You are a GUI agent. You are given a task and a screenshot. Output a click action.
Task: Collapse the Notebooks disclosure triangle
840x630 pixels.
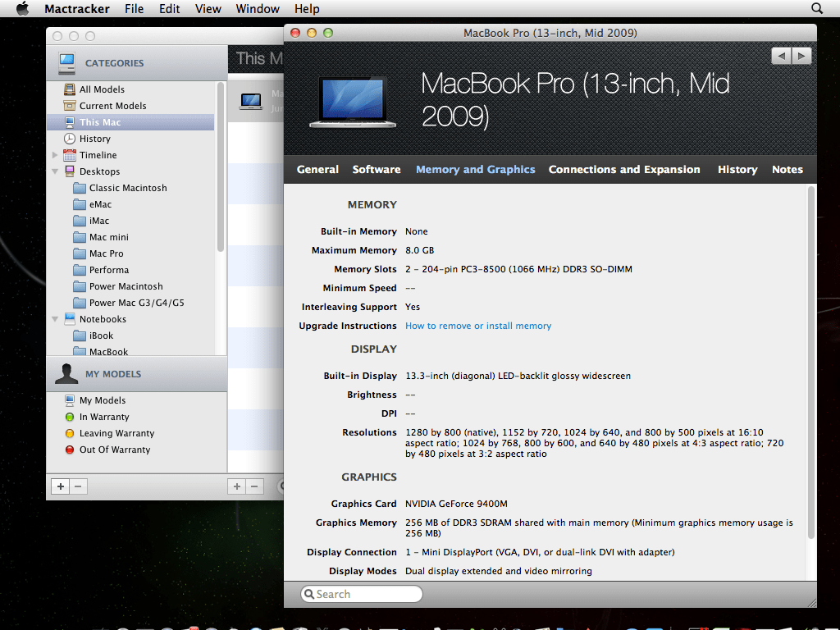point(55,319)
